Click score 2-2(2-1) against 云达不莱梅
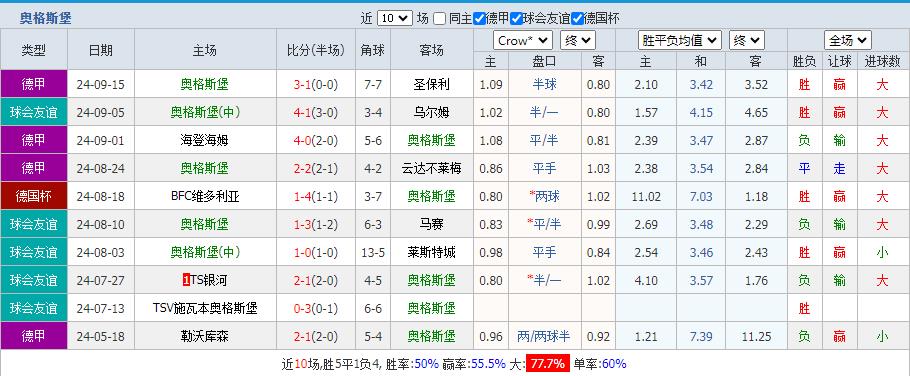The width and height of the screenshot is (910, 376). click(316, 168)
